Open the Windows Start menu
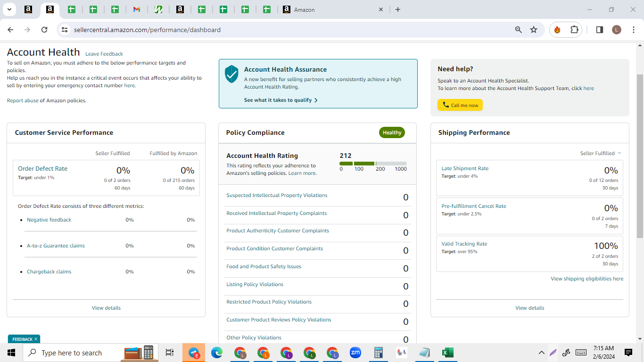 point(11,353)
